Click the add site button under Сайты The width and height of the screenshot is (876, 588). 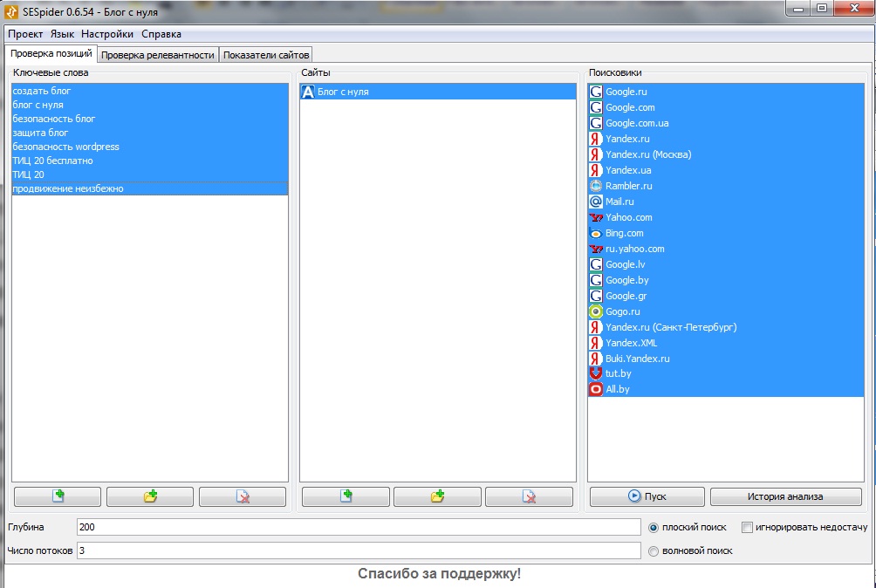pos(346,496)
